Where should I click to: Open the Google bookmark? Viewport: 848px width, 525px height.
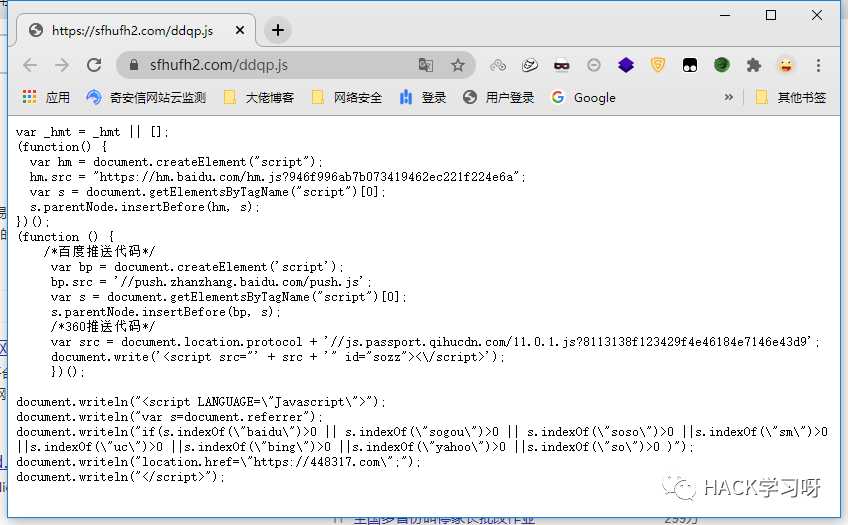coord(583,97)
